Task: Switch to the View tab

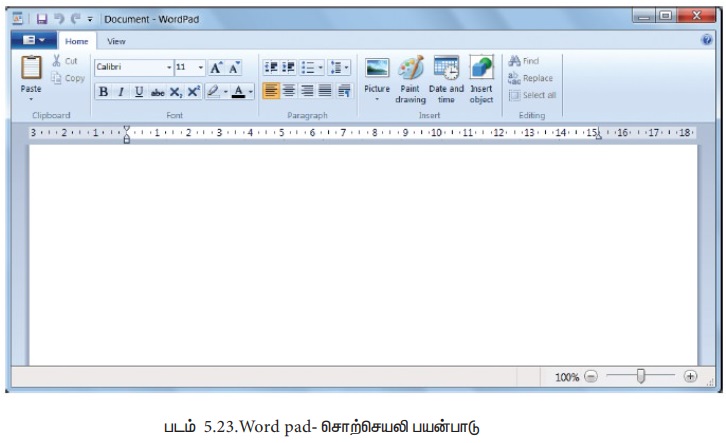Action: pyautogui.click(x=116, y=41)
